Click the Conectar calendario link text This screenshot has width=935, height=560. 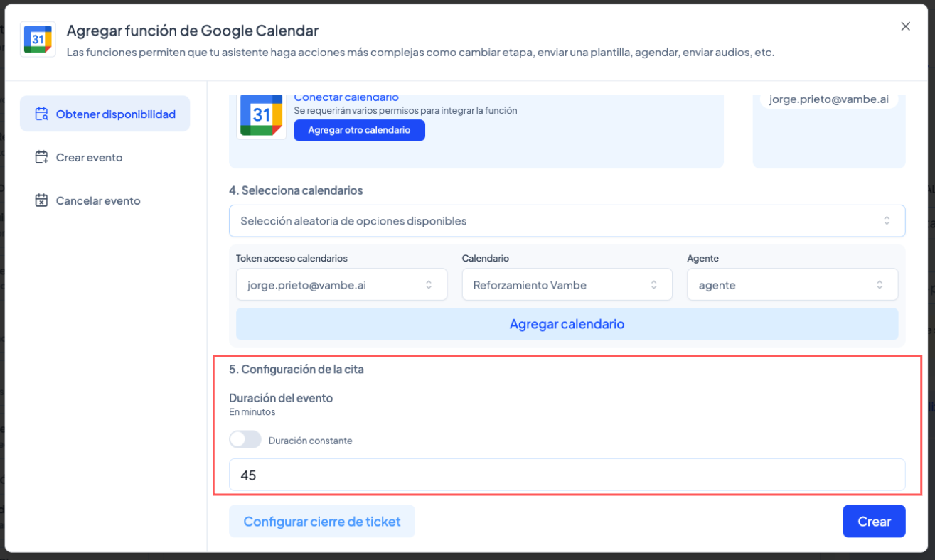(x=346, y=97)
